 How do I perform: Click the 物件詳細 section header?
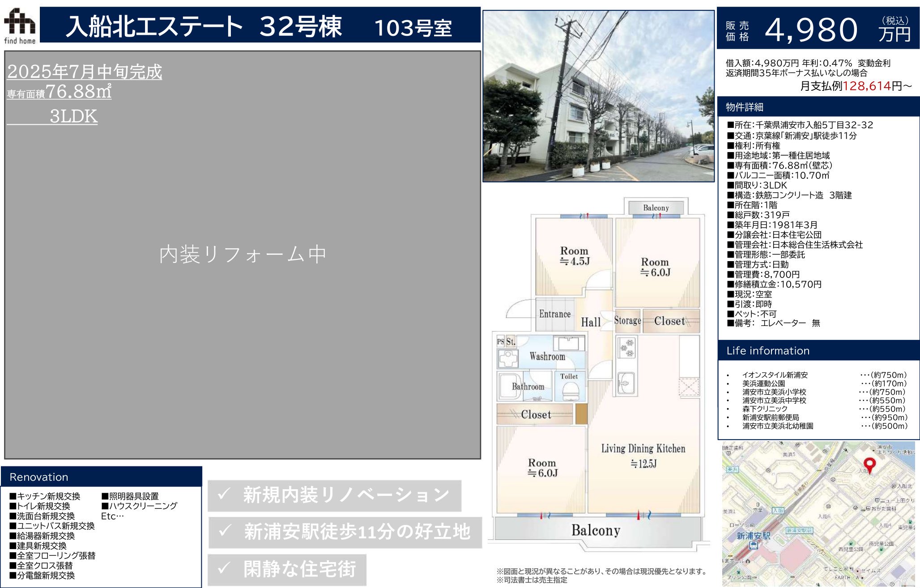point(818,107)
